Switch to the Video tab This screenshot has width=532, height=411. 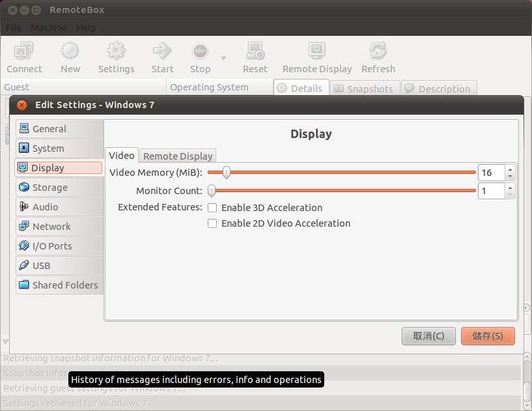click(x=122, y=156)
